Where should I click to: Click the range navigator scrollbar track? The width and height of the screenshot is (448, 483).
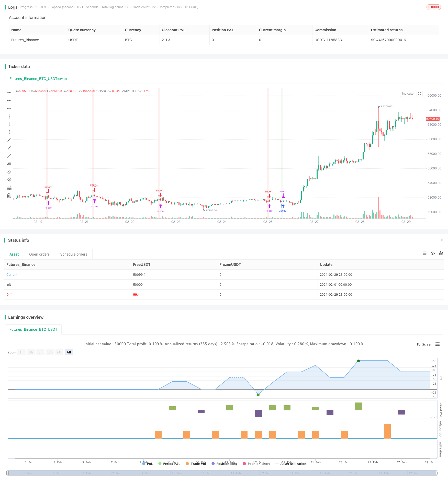tap(222, 473)
